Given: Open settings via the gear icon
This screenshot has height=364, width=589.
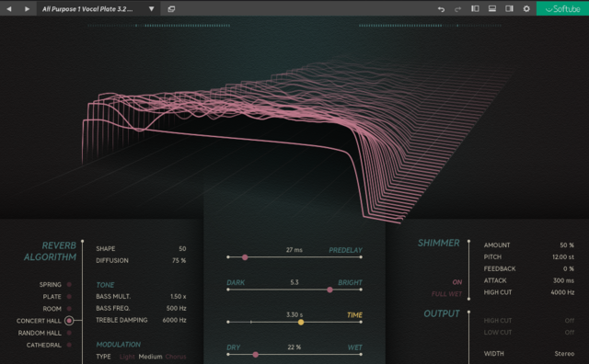Looking at the screenshot, I should pyautogui.click(x=526, y=8).
